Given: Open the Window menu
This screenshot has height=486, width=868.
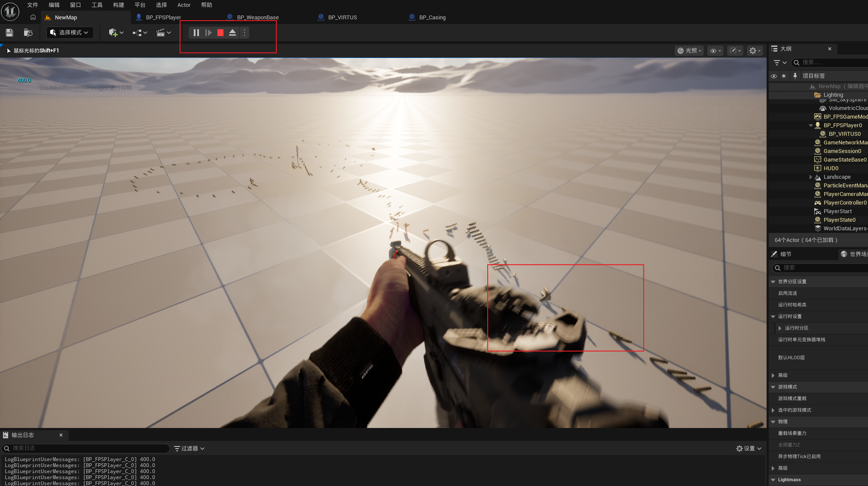Looking at the screenshot, I should click(x=76, y=5).
